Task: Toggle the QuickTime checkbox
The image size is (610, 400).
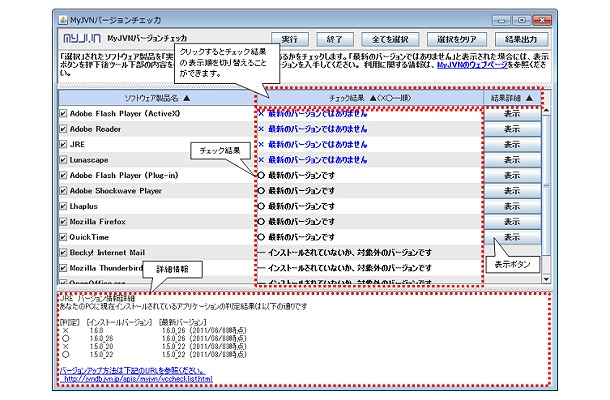Action: (63, 237)
